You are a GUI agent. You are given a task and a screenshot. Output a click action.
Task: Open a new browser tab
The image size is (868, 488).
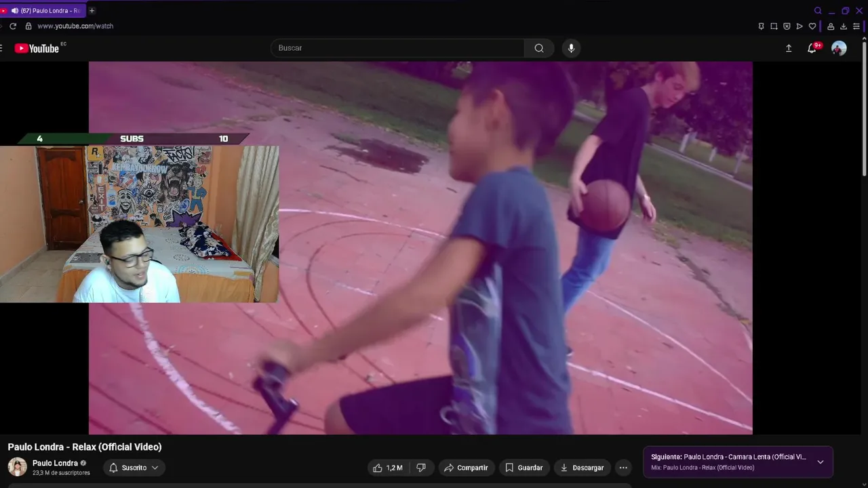(92, 11)
